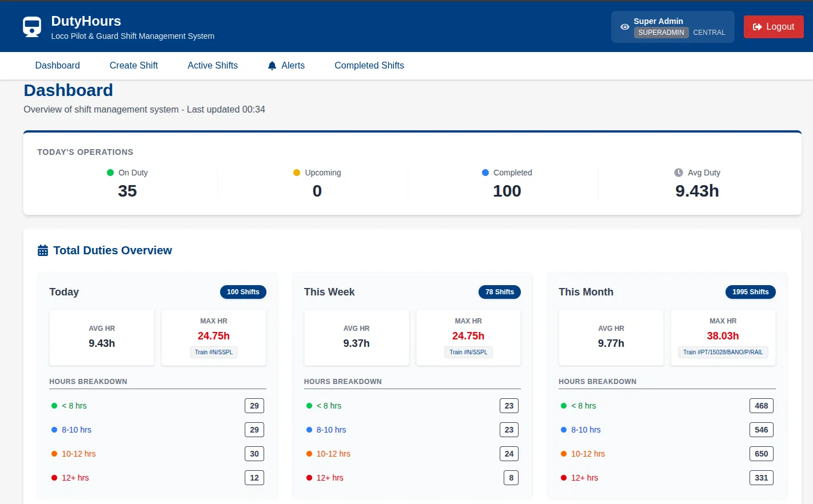Click the 78 Shifts badge in This Week

(500, 292)
